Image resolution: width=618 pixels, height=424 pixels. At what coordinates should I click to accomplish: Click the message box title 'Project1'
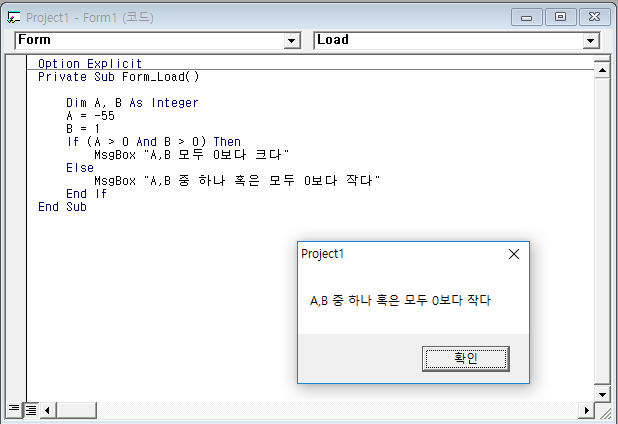pyautogui.click(x=322, y=254)
